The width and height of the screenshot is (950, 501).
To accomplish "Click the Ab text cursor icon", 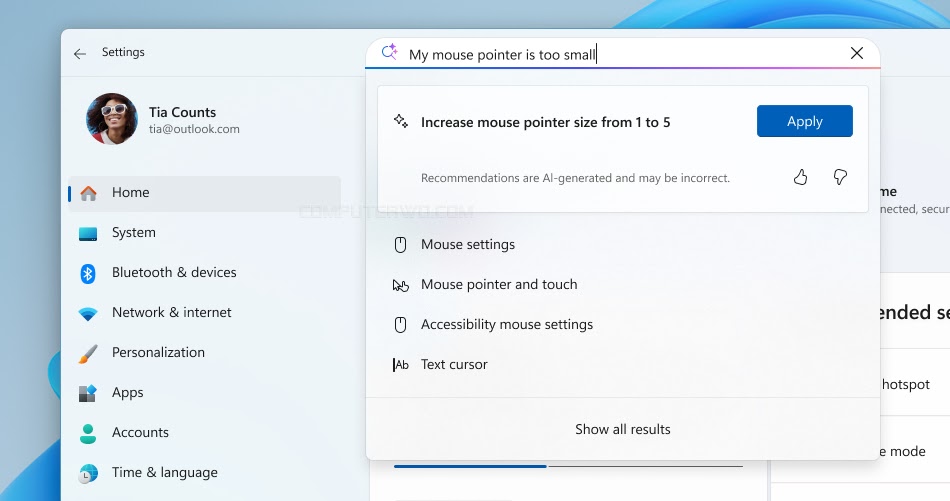I will pos(400,365).
